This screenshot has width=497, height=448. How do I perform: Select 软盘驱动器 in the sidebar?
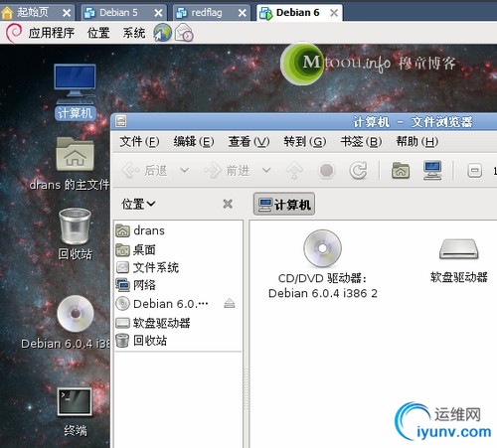179,323
